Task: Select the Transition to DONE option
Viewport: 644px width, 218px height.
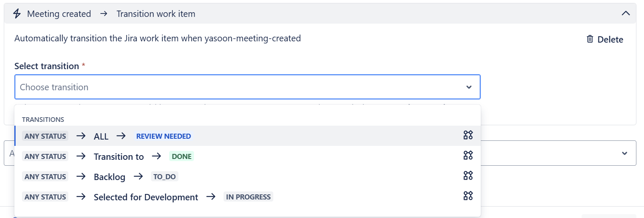Action: 119,156
